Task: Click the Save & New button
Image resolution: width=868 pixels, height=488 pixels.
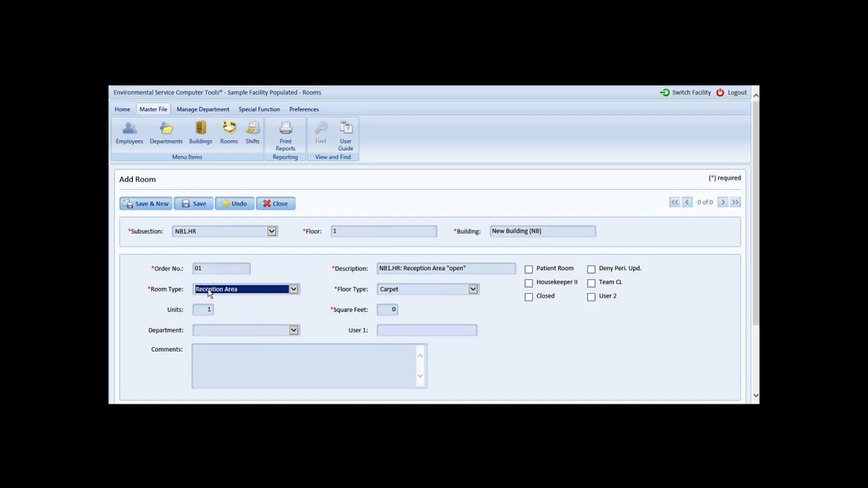Action: pyautogui.click(x=146, y=203)
